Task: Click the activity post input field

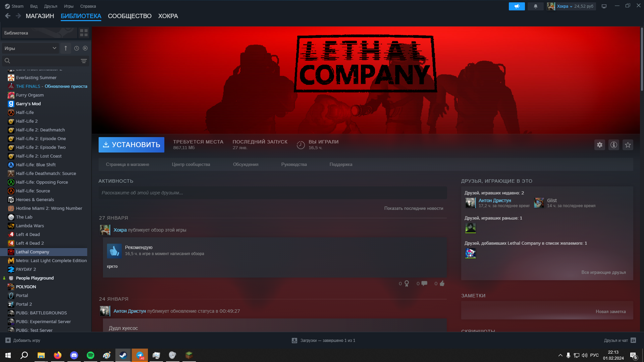Action: tap(273, 193)
